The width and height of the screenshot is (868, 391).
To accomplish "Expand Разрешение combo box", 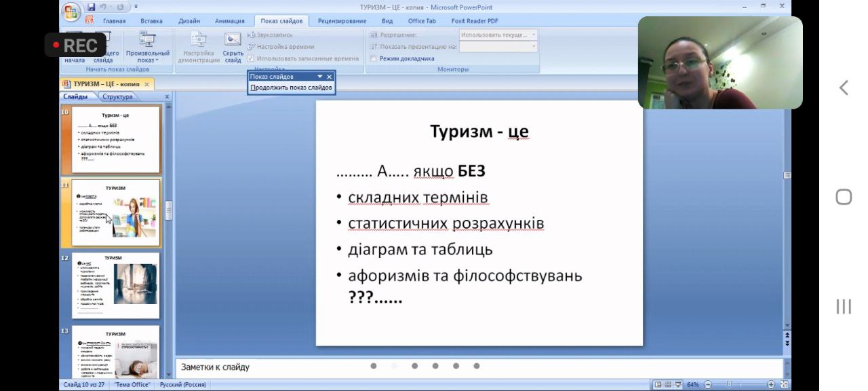I will click(534, 35).
